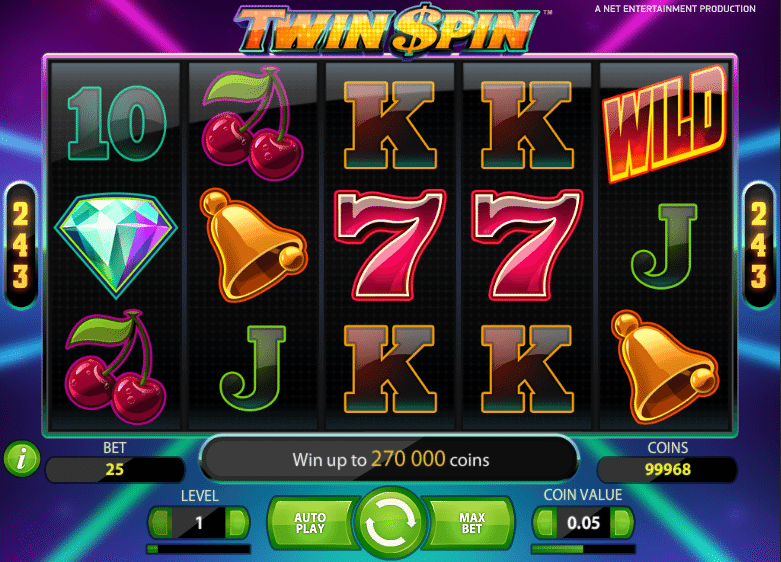Viewport: 781px width, 562px height.
Task: Click the Wild symbol on the fifth reel
Action: (x=665, y=123)
